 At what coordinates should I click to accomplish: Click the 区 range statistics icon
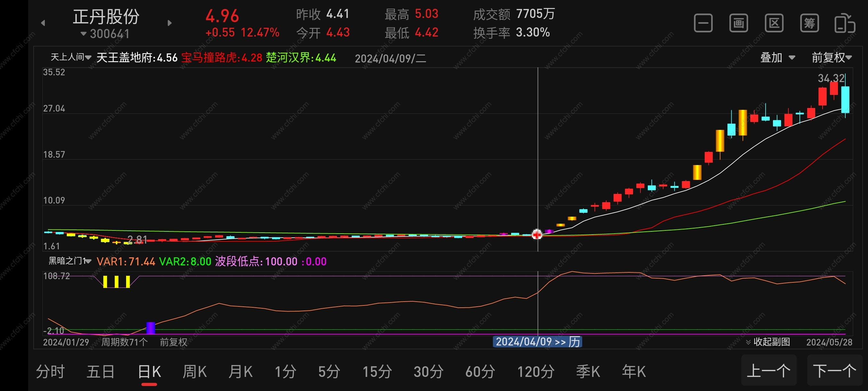(774, 23)
